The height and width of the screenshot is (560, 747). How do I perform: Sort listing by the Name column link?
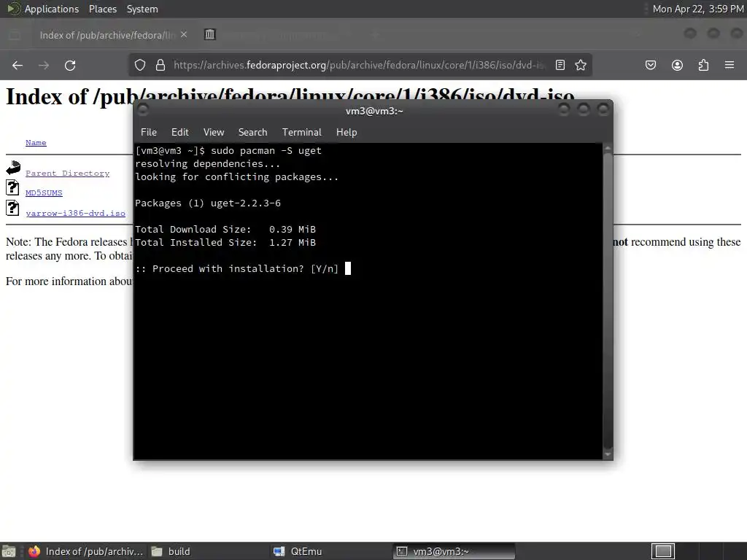click(x=36, y=142)
